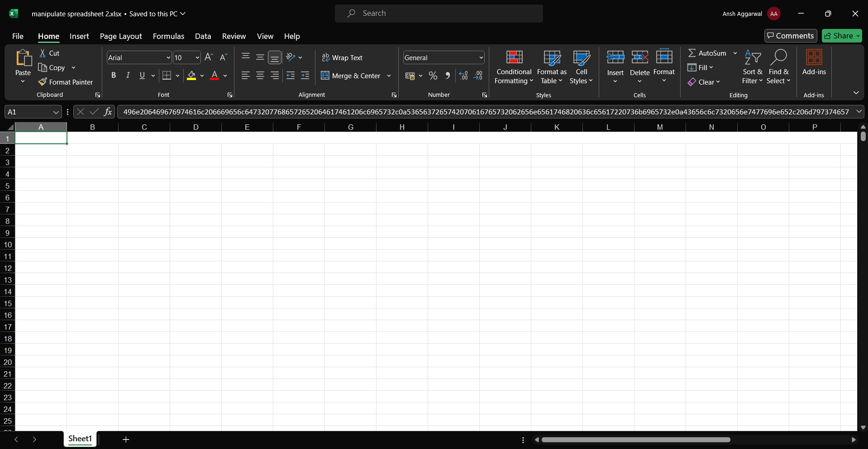Open the Format as Table gallery

(x=552, y=67)
